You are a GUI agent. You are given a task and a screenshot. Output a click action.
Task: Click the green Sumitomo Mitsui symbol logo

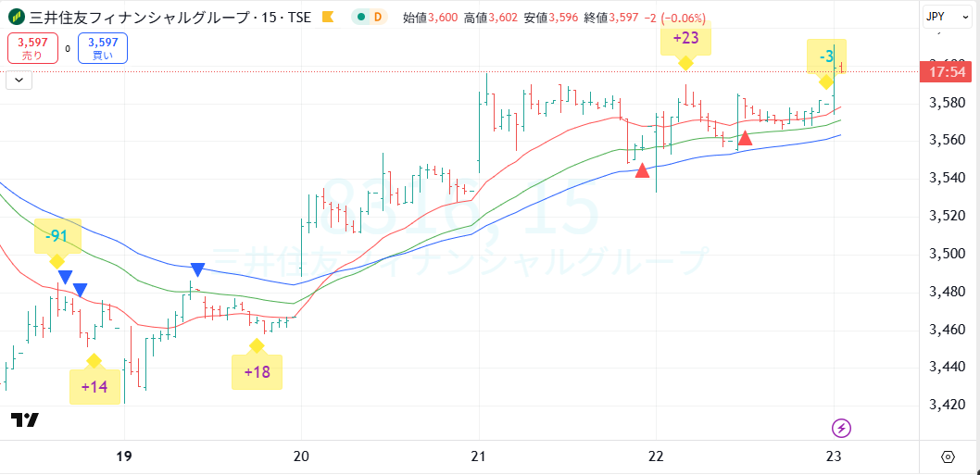[17, 17]
